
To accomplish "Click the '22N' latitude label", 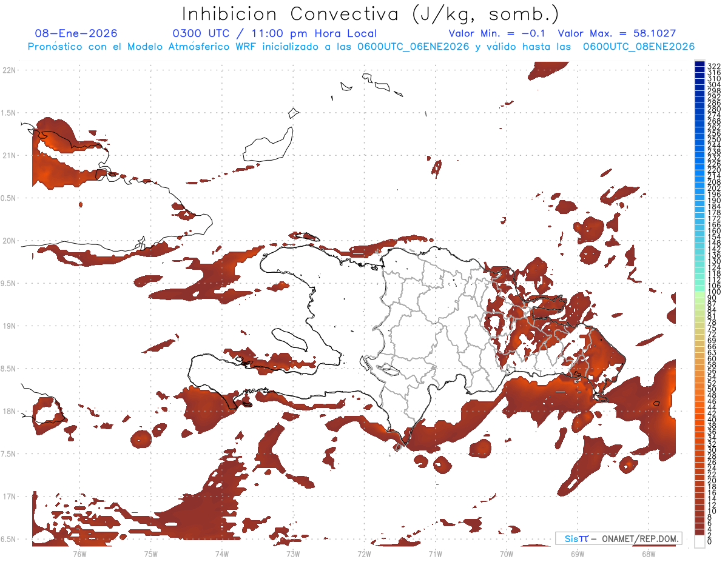I will 9,70.
